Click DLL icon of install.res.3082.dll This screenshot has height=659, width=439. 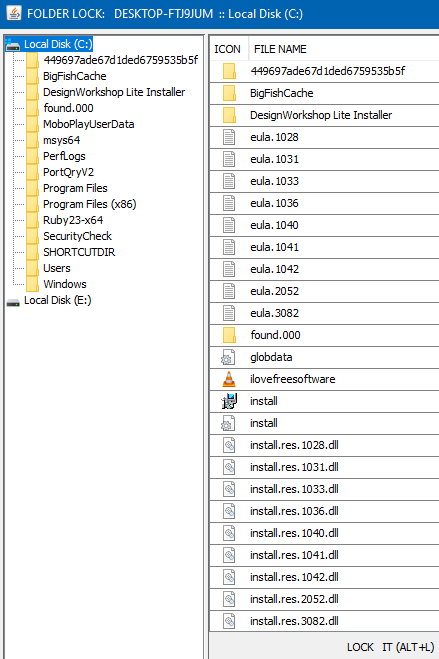tap(229, 621)
